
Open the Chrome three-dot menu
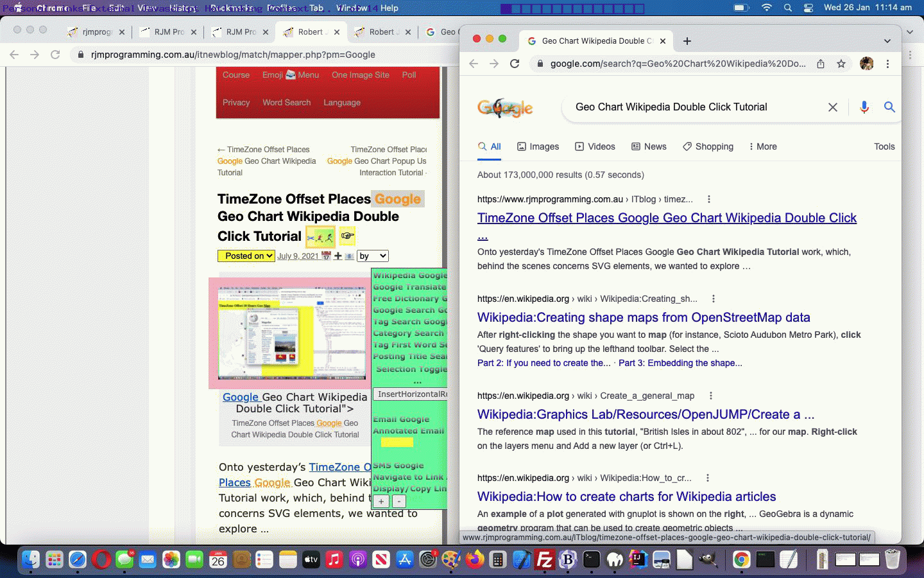point(888,64)
